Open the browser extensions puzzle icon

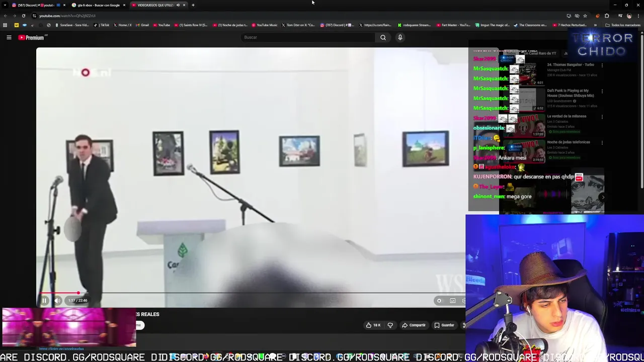click(607, 16)
